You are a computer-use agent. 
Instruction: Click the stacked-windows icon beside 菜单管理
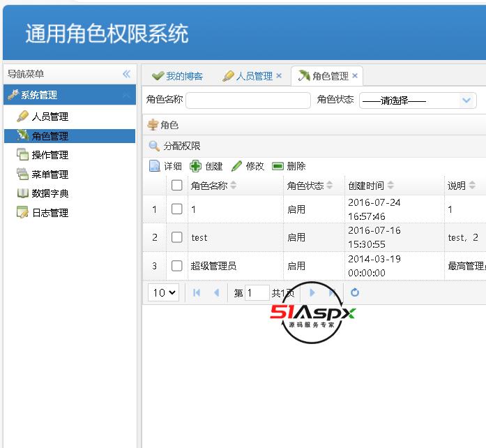(22, 174)
